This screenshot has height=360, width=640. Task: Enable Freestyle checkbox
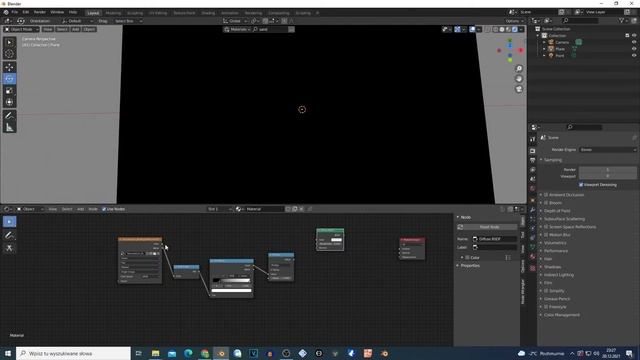pyautogui.click(x=546, y=307)
